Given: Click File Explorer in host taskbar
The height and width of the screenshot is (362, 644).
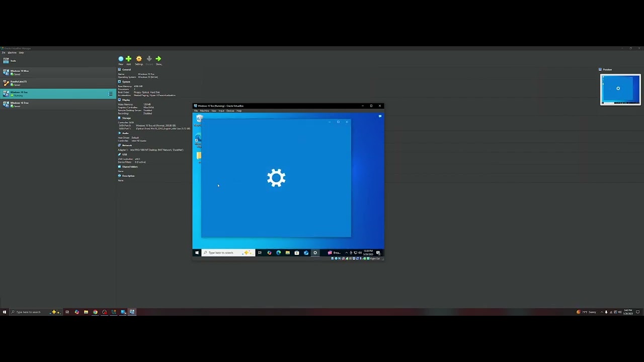Looking at the screenshot, I should pos(86,312).
